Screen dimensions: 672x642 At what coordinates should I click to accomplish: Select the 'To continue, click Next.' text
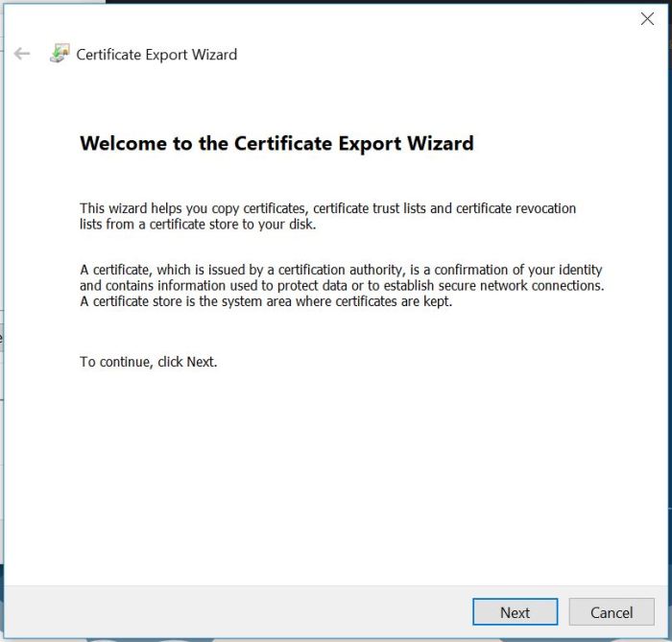click(x=149, y=362)
